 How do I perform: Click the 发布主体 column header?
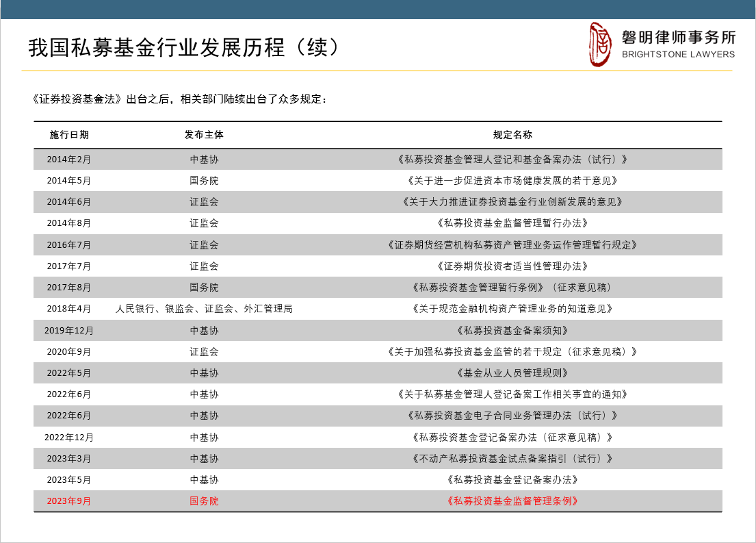pos(204,135)
